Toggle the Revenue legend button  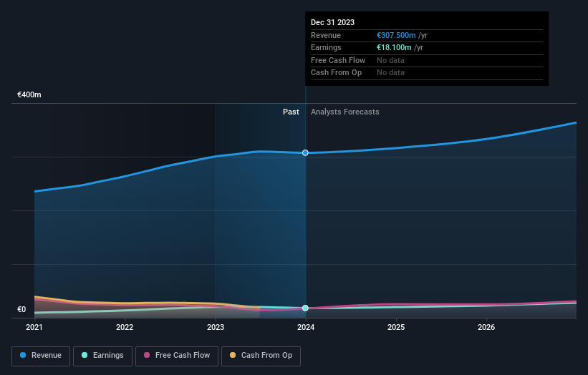coord(41,356)
